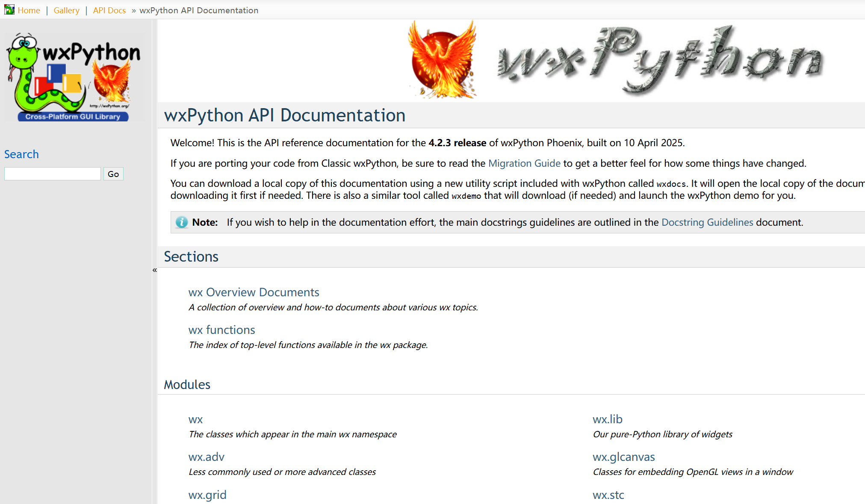Open the Migration Guide link
The height and width of the screenshot is (504, 865).
[524, 163]
